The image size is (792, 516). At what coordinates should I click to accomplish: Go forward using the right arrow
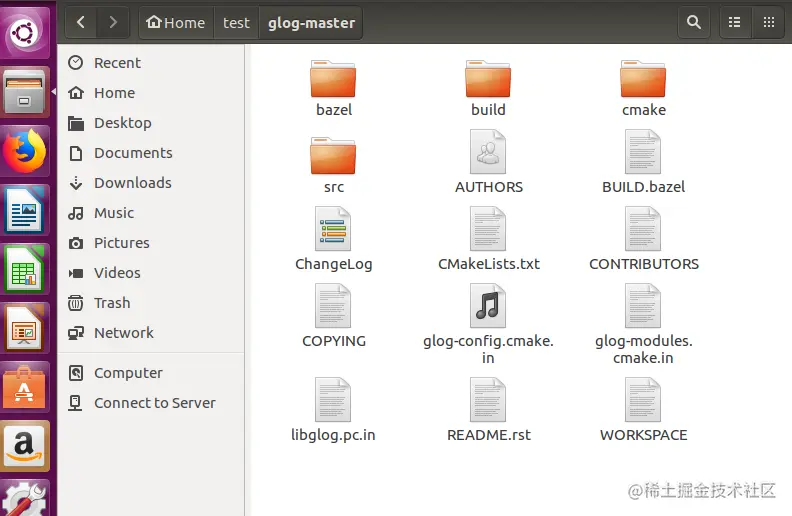pyautogui.click(x=113, y=22)
